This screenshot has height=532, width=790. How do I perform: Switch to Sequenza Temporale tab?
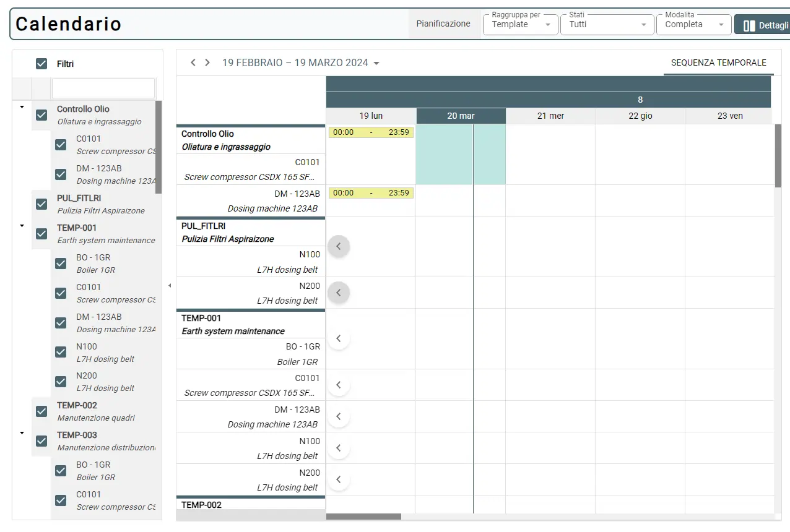click(718, 62)
